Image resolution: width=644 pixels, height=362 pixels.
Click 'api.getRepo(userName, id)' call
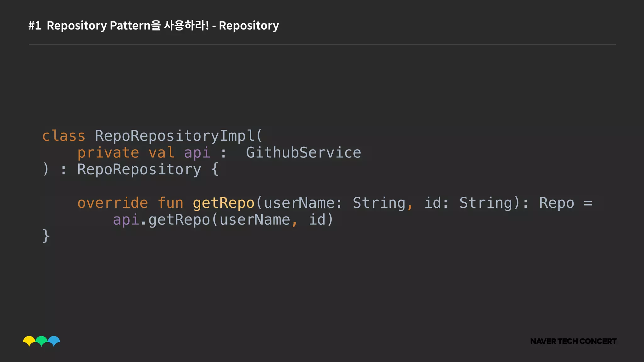tap(223, 220)
